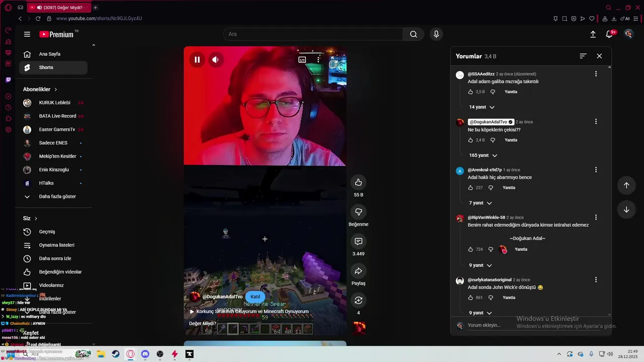Screen dimensions: 644x362
Task: Go to next Short with down arrow
Action: pyautogui.click(x=626, y=210)
